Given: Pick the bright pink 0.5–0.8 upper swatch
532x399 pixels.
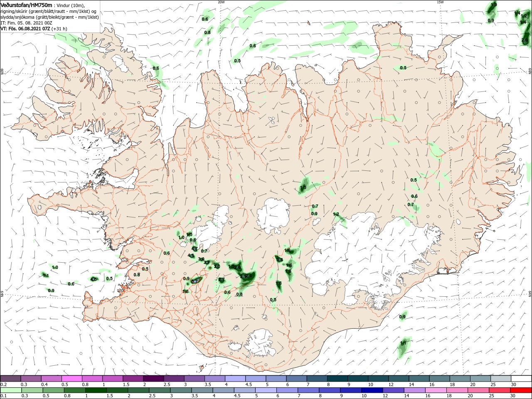Looking at the screenshot, I should (x=71, y=379).
